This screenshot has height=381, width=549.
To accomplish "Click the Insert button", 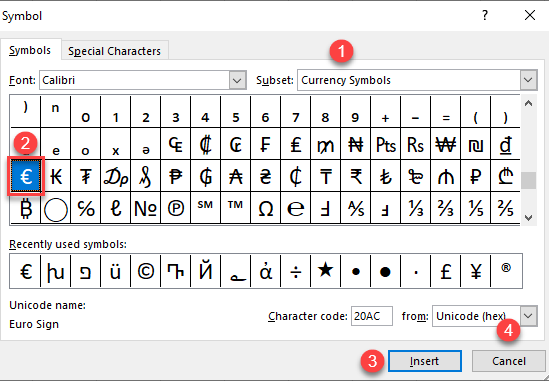I will (x=424, y=361).
